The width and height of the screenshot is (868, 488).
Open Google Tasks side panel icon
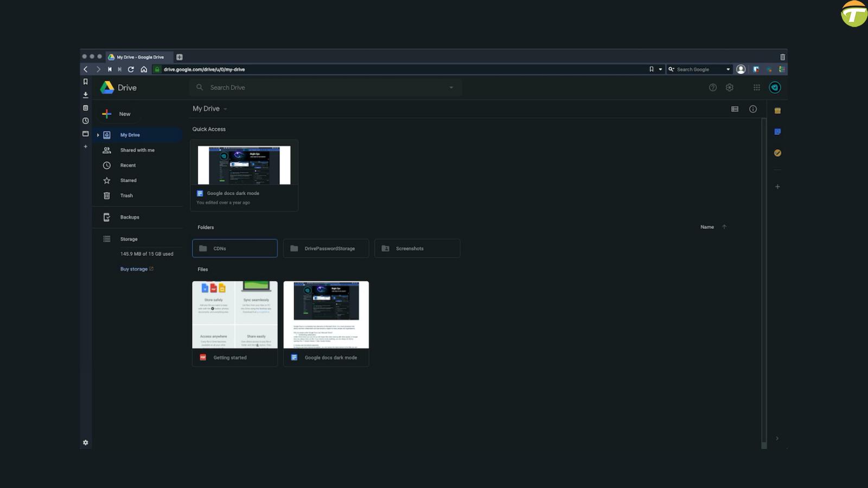(x=777, y=153)
